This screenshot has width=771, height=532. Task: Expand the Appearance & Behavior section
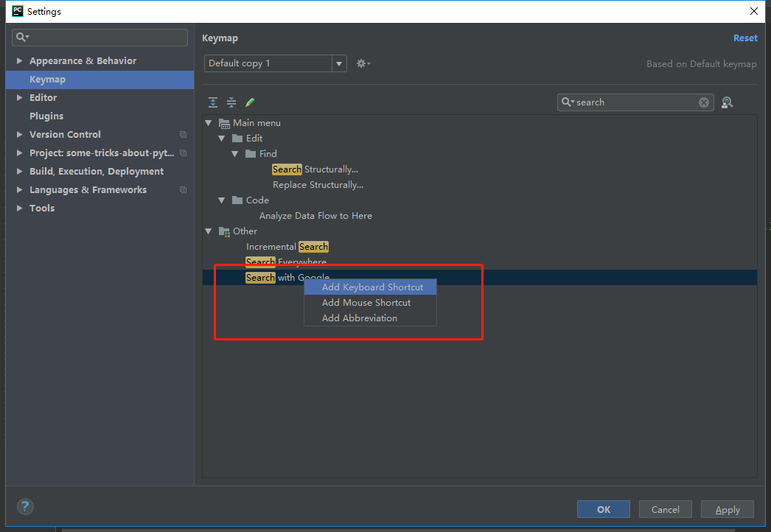[18, 60]
